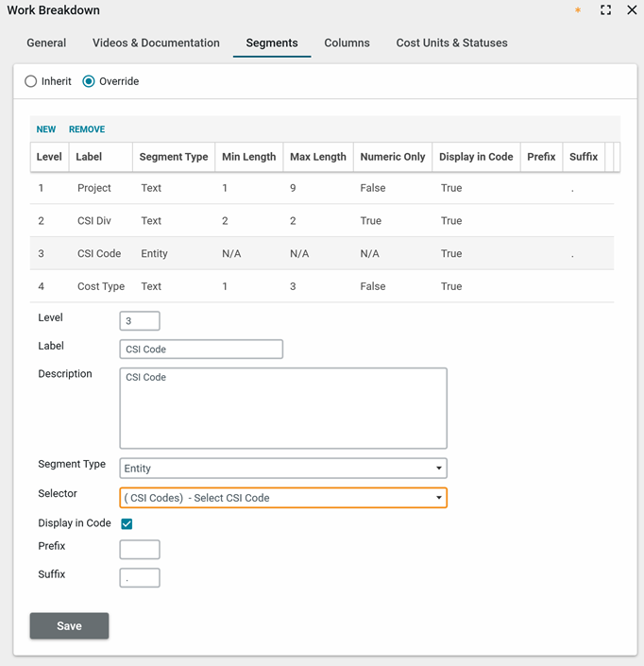Select the Override radio button
This screenshot has width=644, height=666.
tap(89, 81)
